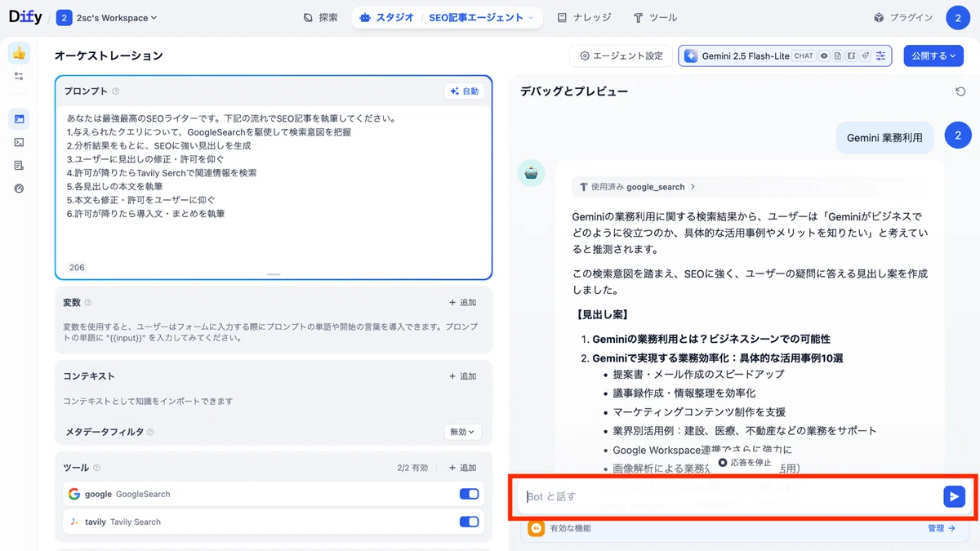Stop the response with 応答を停止
Screen dimensions: 980x551
pyautogui.click(x=744, y=463)
